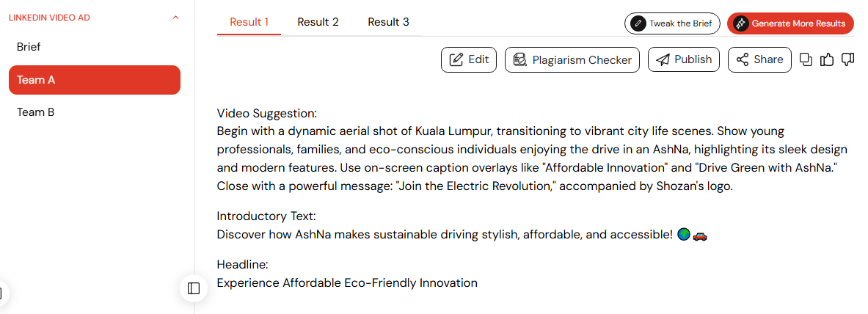Collapse the LinkedIn Video Ad section chevron
Viewport: 868px width, 314px height.
click(175, 18)
